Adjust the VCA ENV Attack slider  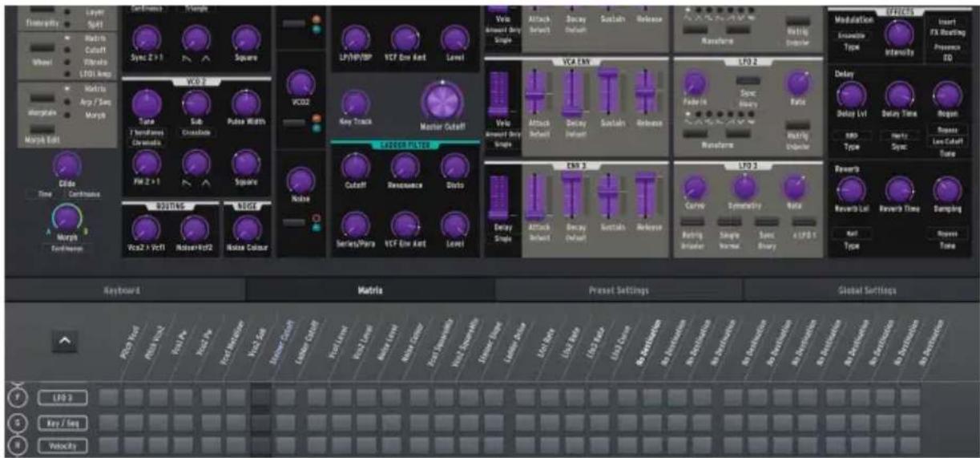[536, 95]
